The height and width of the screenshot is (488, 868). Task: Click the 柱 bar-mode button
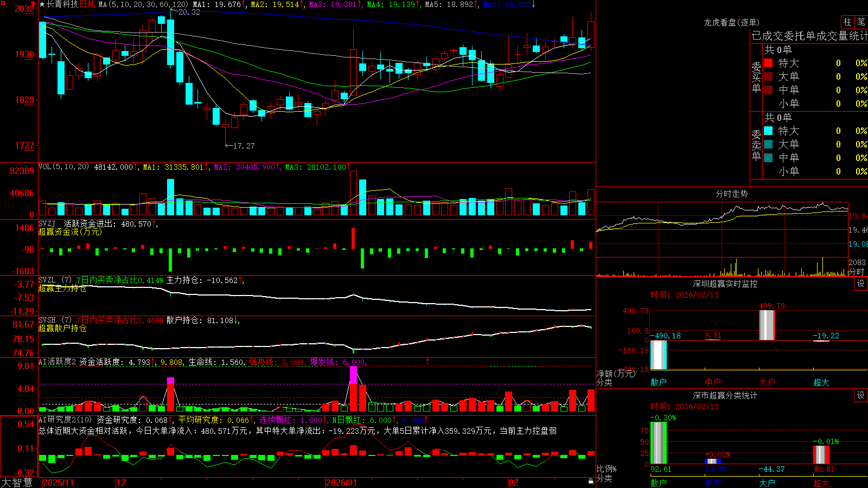click(x=847, y=22)
